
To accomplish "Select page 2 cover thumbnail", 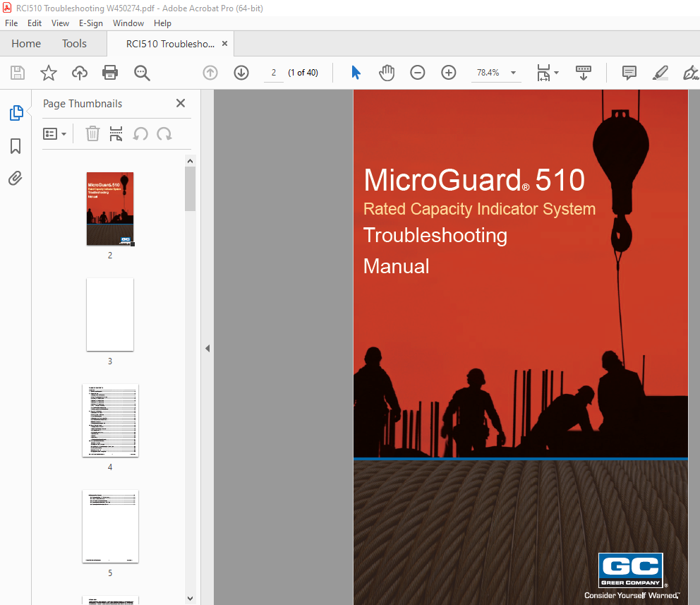I will click(x=110, y=208).
